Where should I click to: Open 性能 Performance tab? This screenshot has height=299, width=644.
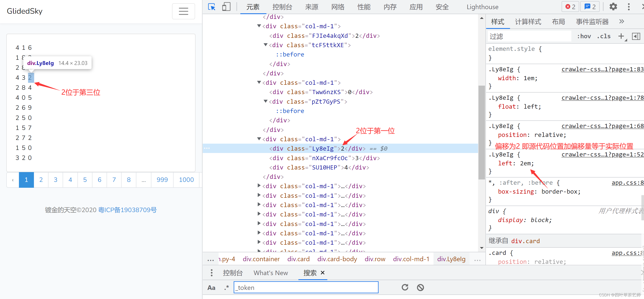364,7
